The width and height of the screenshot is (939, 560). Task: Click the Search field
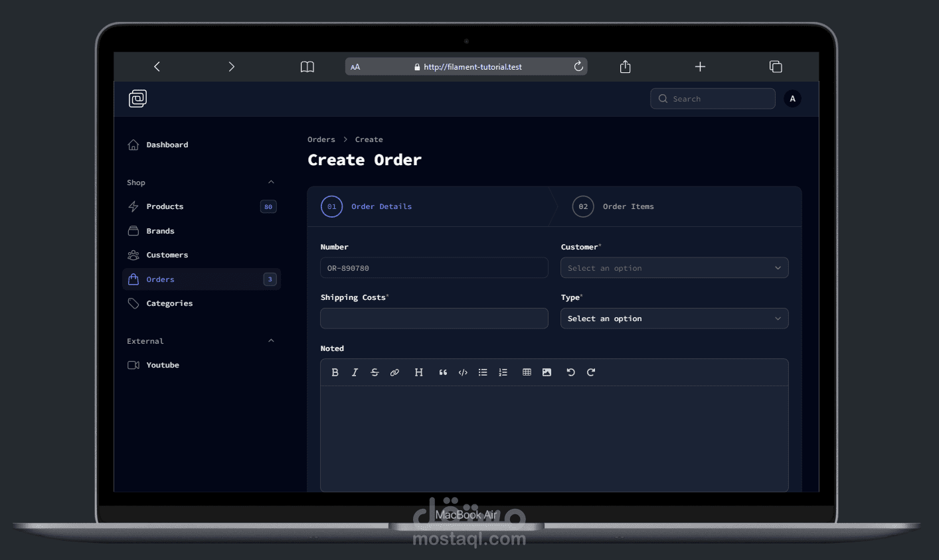pos(713,99)
